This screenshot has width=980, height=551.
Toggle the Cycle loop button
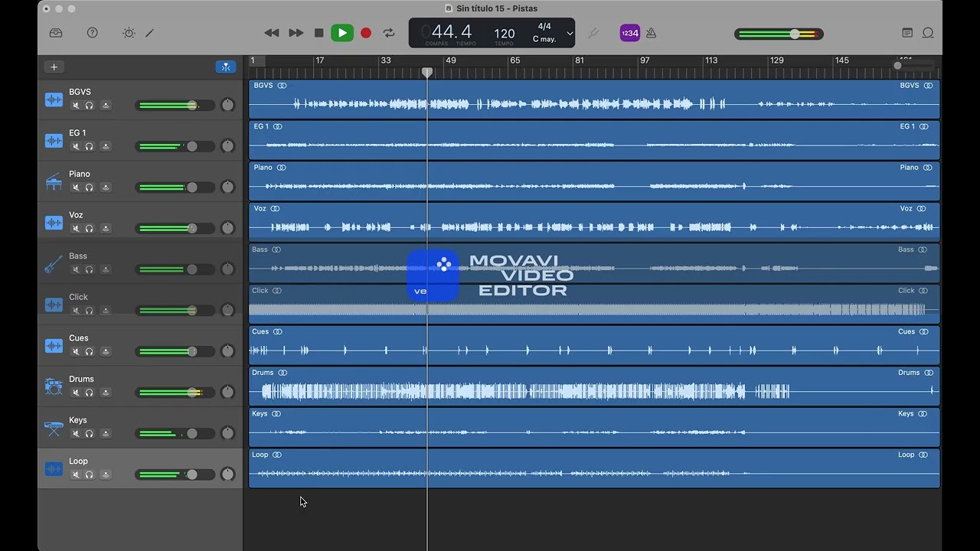click(x=389, y=33)
